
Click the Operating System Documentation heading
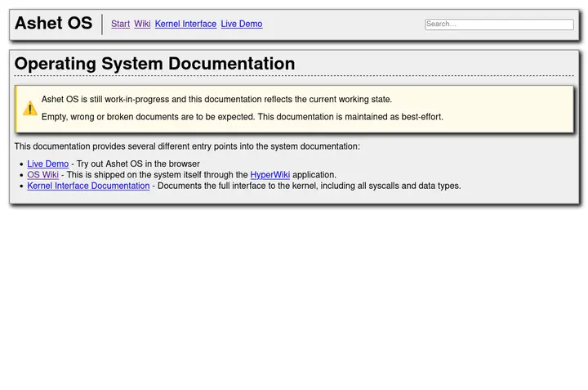coord(154,64)
